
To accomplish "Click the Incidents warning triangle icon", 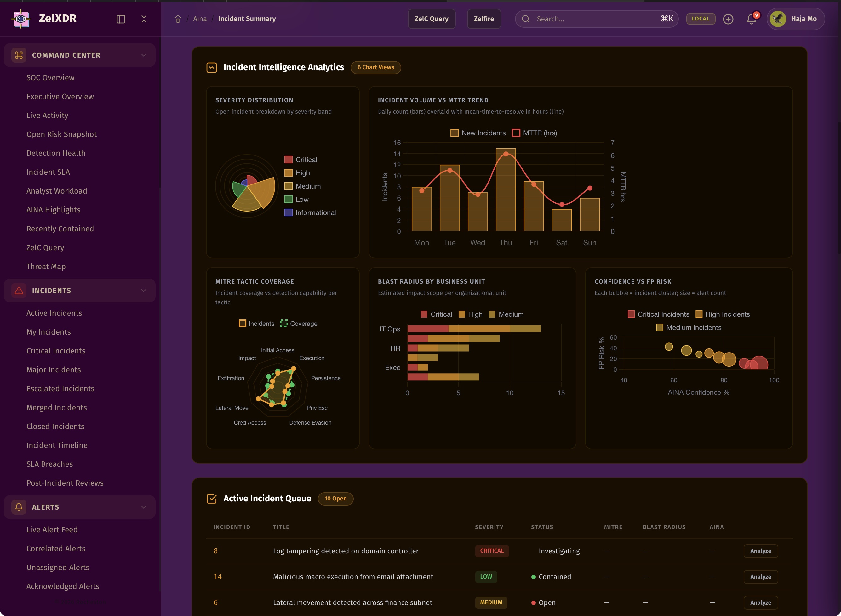I will [19, 291].
